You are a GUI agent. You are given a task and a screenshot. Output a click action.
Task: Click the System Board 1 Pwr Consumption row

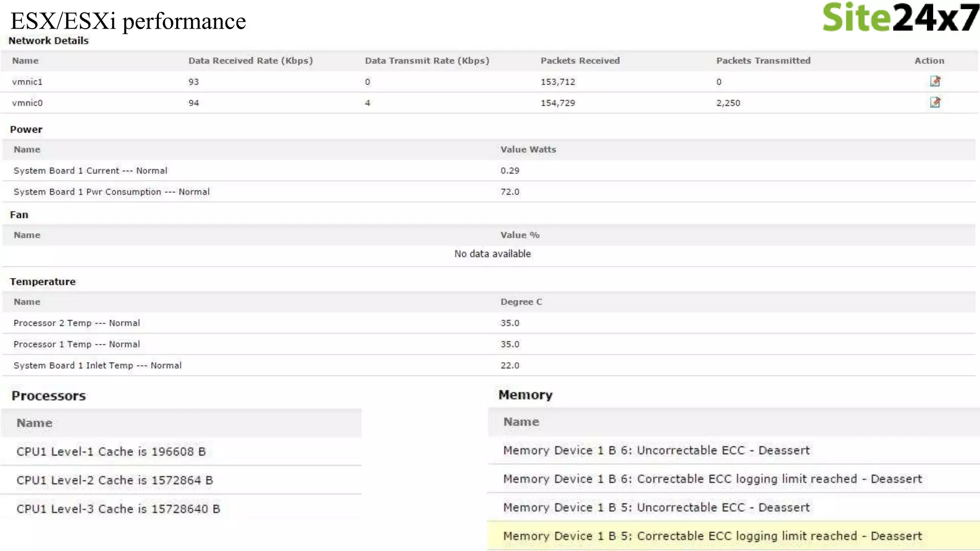coord(489,192)
